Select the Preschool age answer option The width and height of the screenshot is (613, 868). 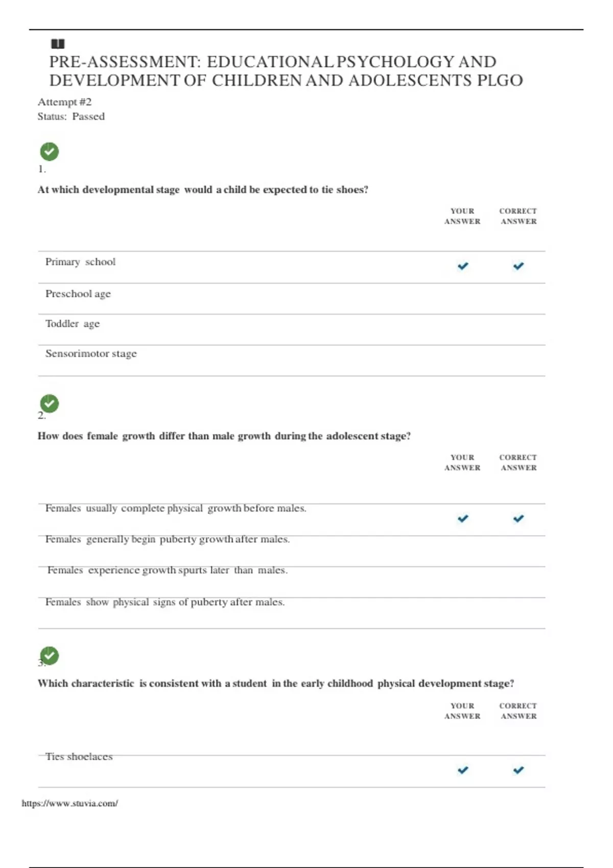(x=78, y=294)
